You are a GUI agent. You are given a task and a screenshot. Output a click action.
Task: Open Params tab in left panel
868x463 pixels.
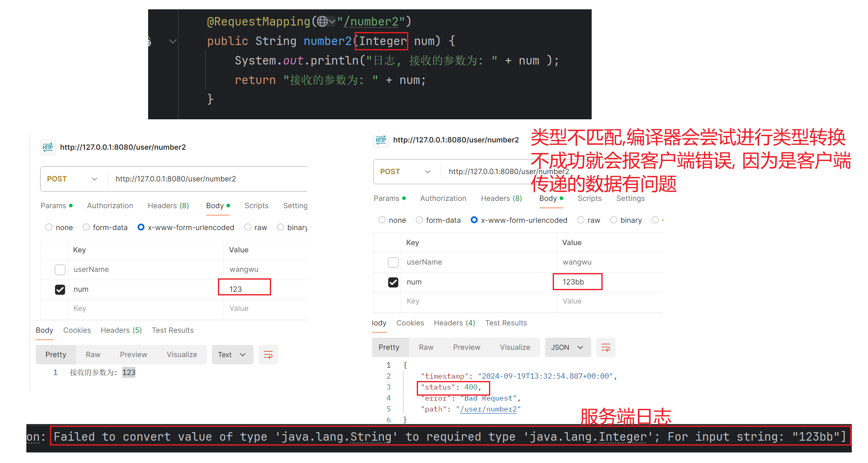(56, 206)
